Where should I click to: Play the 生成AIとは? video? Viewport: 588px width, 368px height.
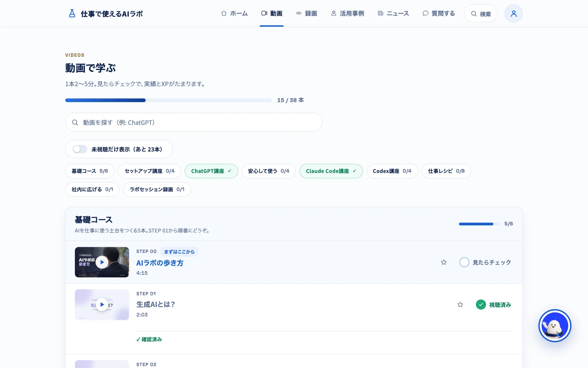(x=102, y=305)
